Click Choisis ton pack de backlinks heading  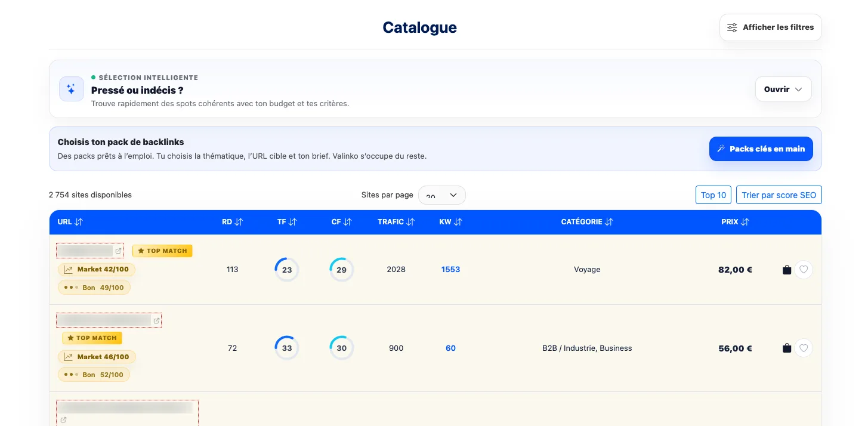121,142
